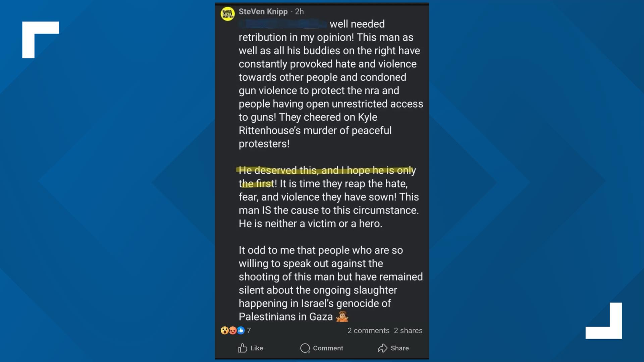Like the post
Image resolution: width=644 pixels, height=362 pixels.
click(x=251, y=348)
